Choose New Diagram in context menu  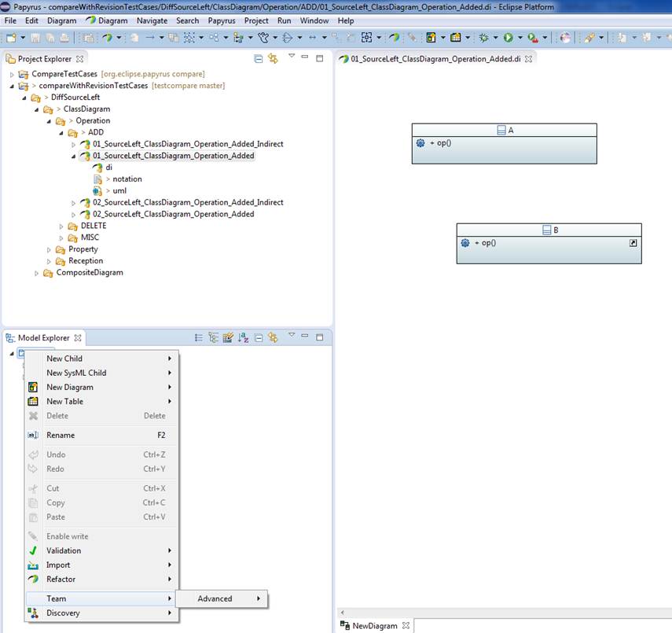click(101, 387)
